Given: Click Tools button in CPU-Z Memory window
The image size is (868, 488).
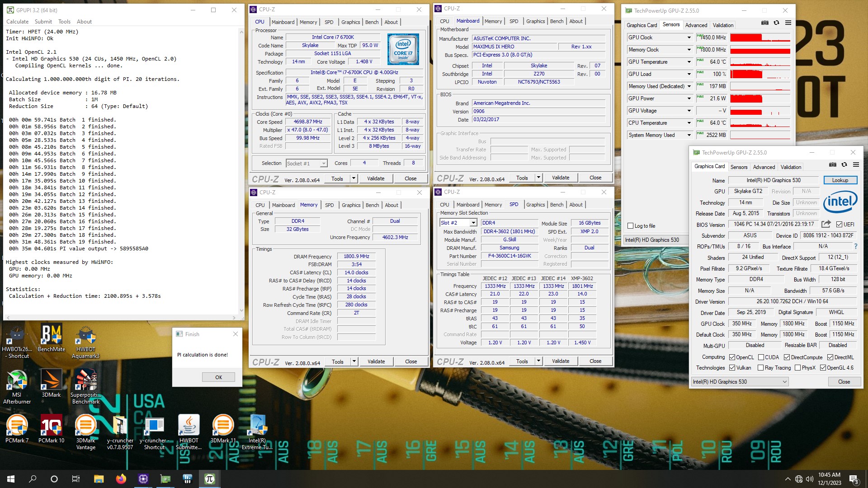Looking at the screenshot, I should click(x=337, y=361).
